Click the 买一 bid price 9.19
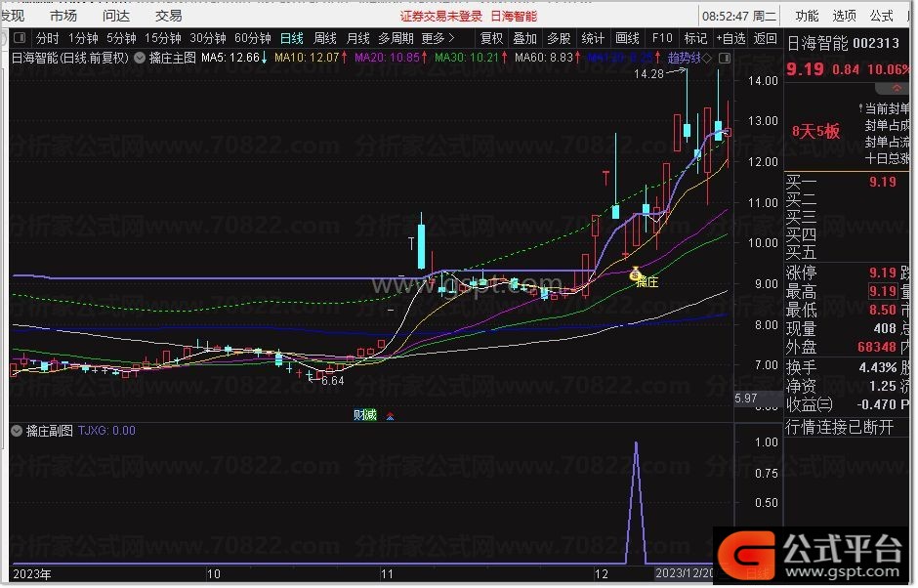 pos(883,183)
